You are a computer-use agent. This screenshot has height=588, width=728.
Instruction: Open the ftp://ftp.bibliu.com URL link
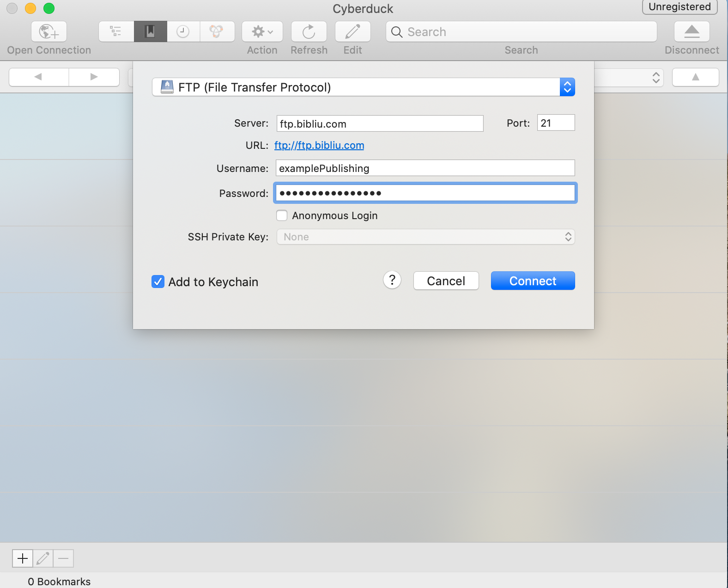[x=319, y=145]
